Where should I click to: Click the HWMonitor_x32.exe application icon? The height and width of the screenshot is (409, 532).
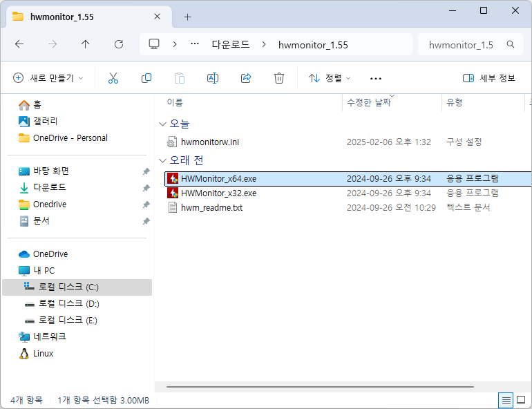tap(173, 193)
